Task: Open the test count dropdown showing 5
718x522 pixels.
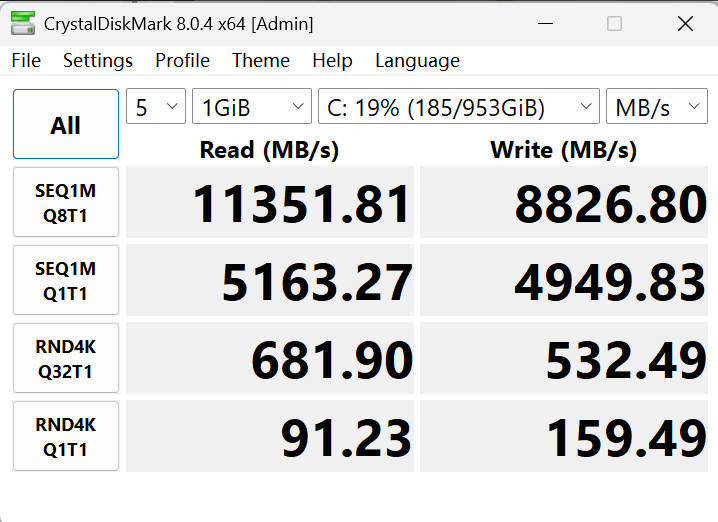Action: coord(156,108)
